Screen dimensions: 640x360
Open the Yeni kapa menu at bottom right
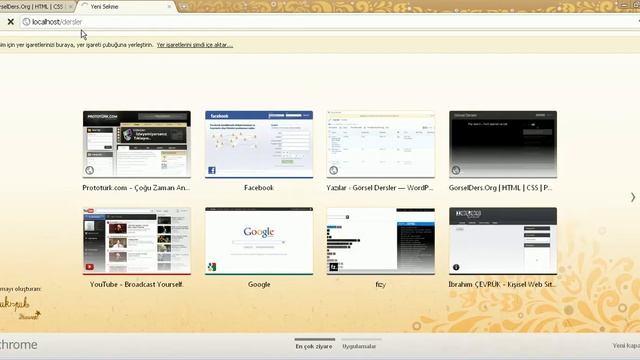coord(626,346)
